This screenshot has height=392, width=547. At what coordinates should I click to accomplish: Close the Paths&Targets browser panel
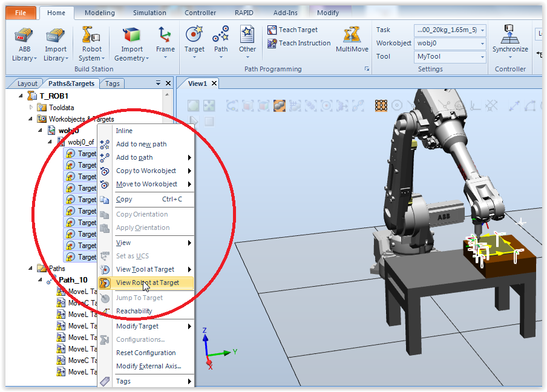click(x=168, y=83)
